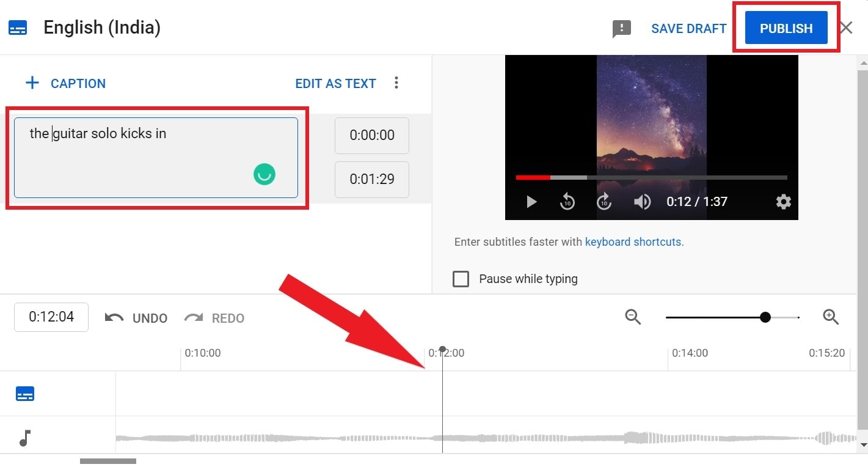868x467 pixels.
Task: Click the SAVE DRAFT button
Action: 688,28
